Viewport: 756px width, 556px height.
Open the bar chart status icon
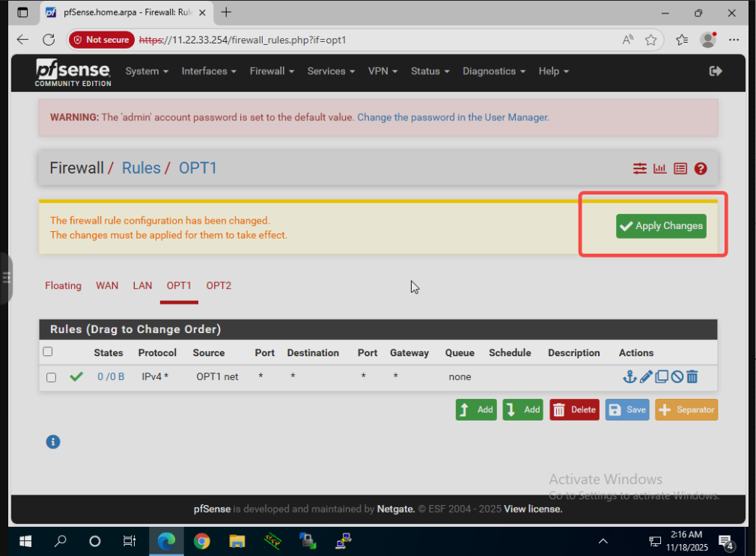tap(659, 168)
